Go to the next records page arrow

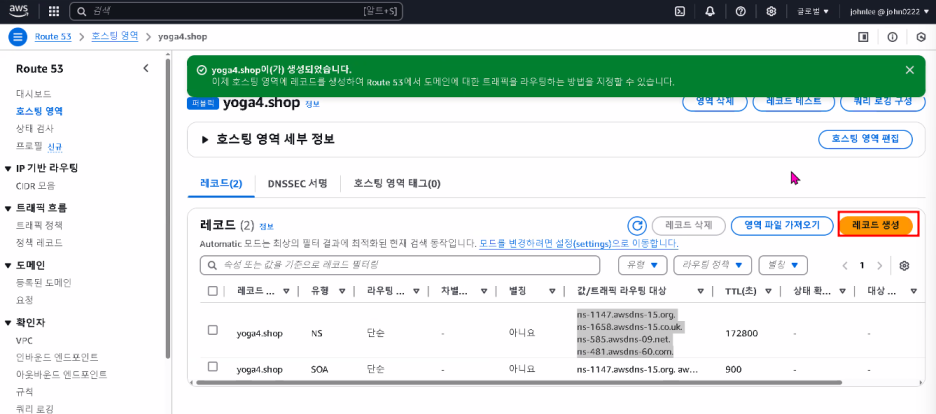tap(879, 265)
